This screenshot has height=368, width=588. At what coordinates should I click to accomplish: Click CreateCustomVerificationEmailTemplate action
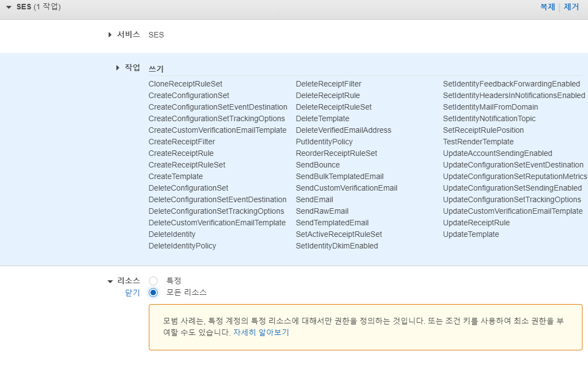coord(218,131)
